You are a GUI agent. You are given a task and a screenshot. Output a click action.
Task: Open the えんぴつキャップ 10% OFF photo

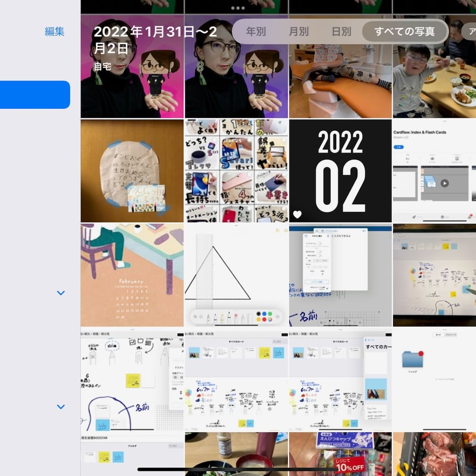(x=340, y=454)
